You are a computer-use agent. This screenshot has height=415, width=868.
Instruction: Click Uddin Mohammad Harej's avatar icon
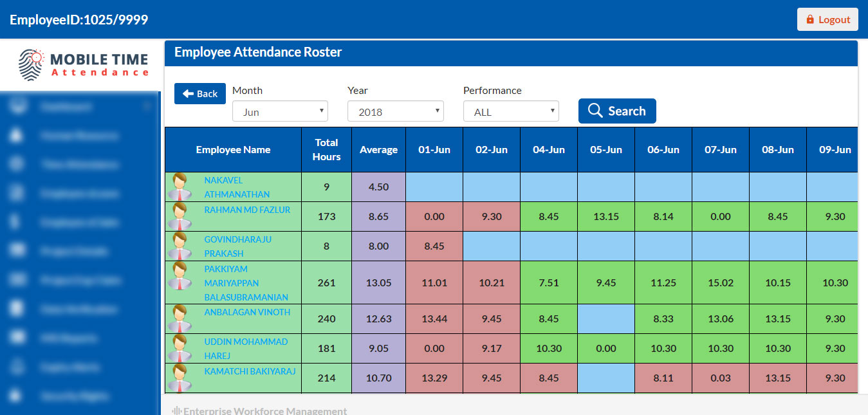[180, 348]
